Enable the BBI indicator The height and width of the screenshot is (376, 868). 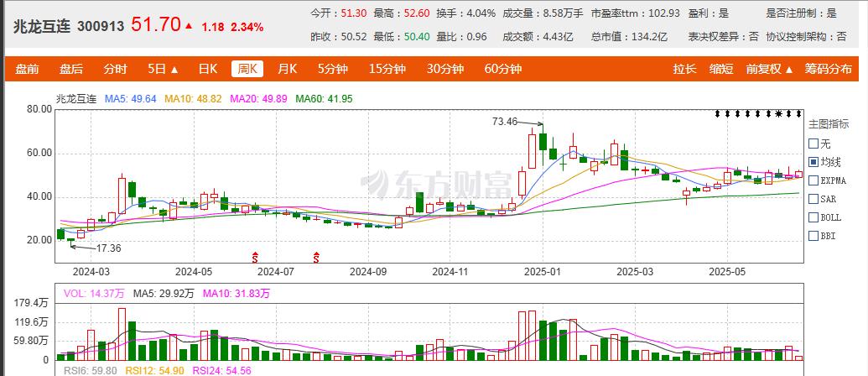(x=813, y=236)
